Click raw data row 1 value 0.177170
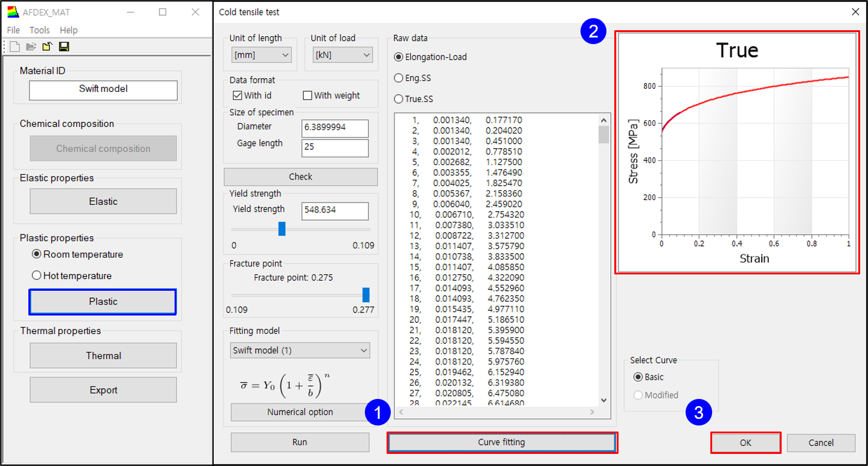This screenshot has height=466, width=868. tap(504, 120)
